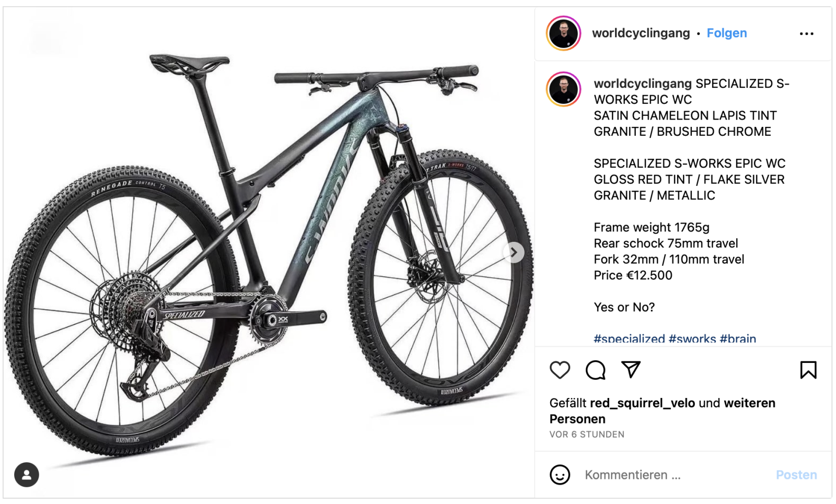The width and height of the screenshot is (836, 504).
Task: Like the post with the heart icon
Action: (x=560, y=370)
